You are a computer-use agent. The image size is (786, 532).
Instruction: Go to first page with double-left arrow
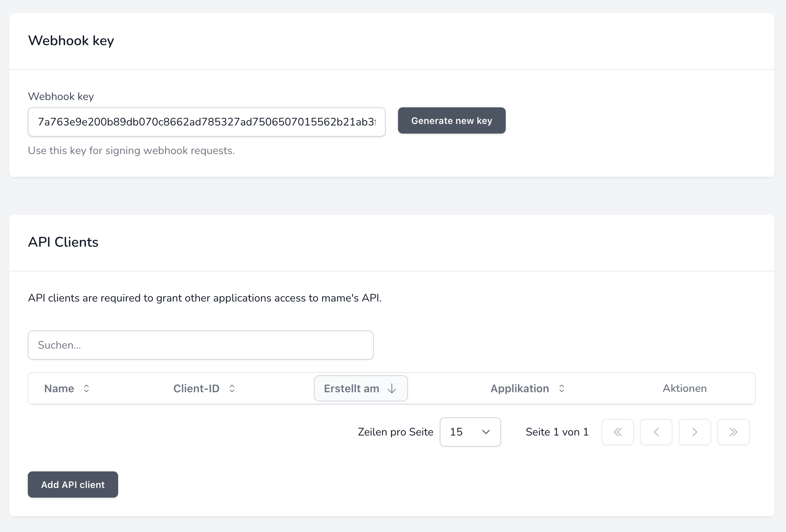[x=617, y=432]
